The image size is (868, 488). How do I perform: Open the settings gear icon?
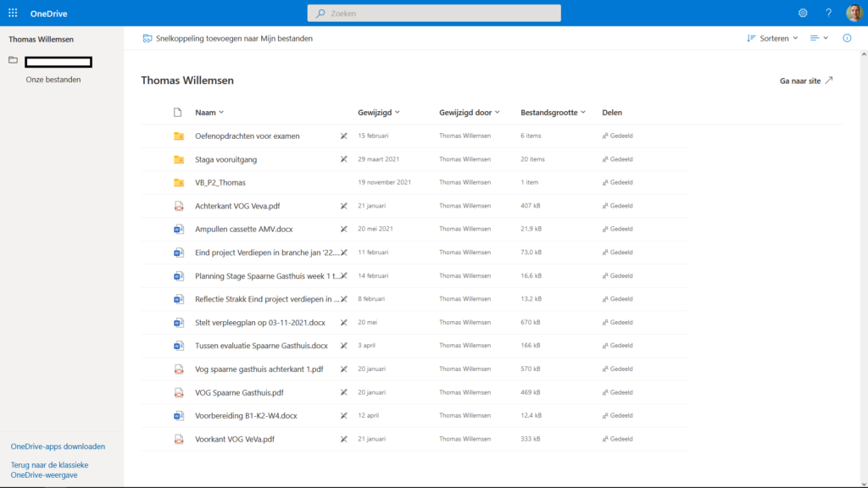(x=803, y=13)
